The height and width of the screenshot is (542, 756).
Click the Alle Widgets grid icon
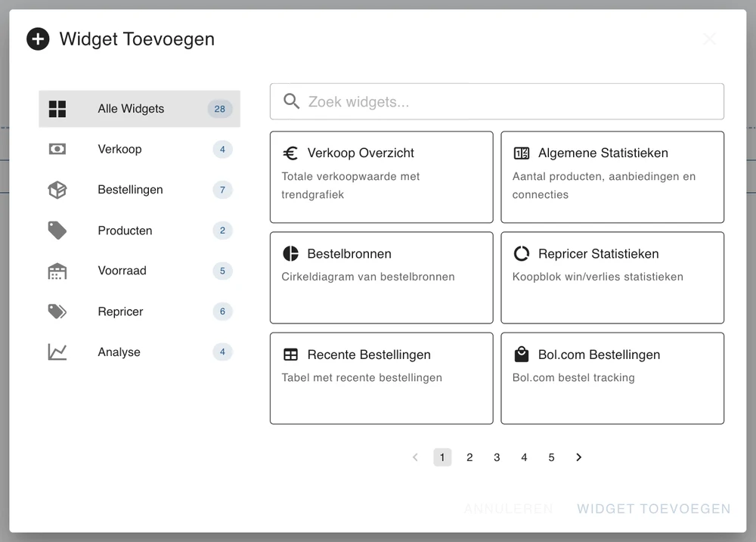coord(57,109)
